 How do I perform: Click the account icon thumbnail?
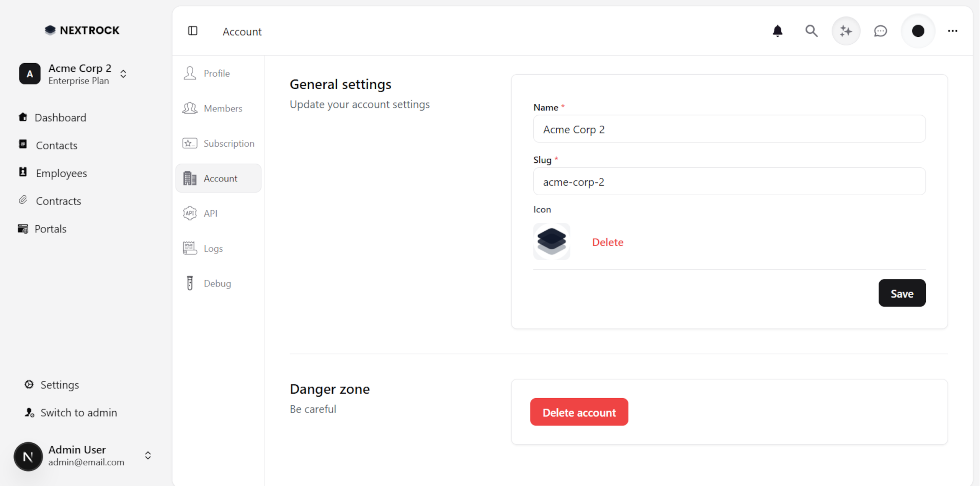point(551,241)
